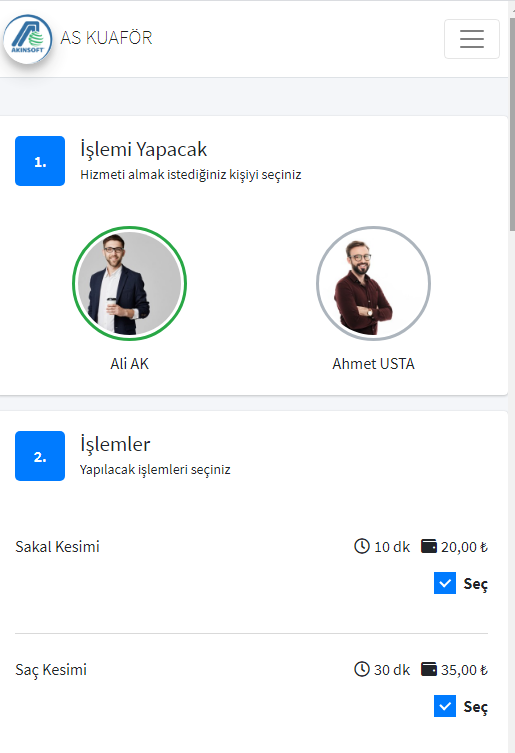Click the Sakal Kesimi service name

(x=57, y=547)
